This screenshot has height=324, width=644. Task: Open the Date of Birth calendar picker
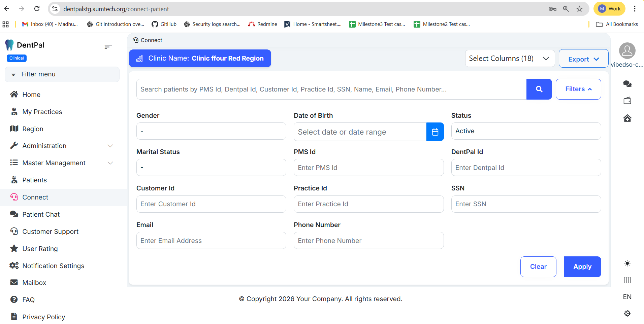[435, 132]
